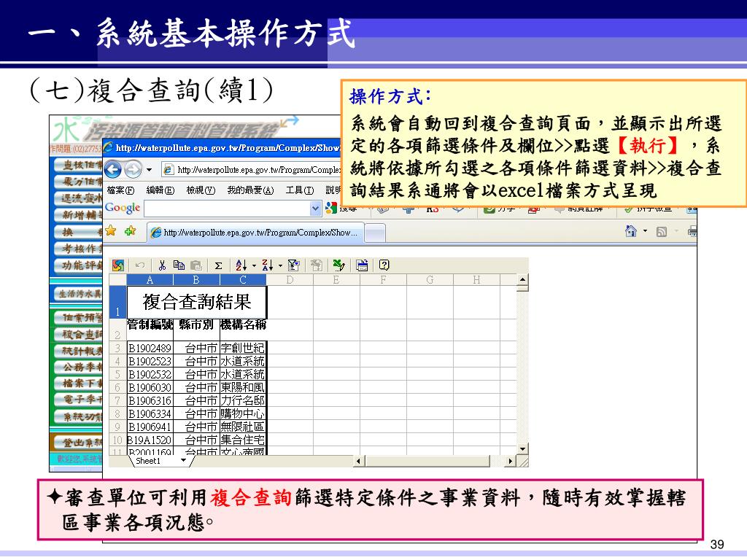The image size is (747, 560).
Task: Click the Paste clipboard icon
Action: (196, 265)
